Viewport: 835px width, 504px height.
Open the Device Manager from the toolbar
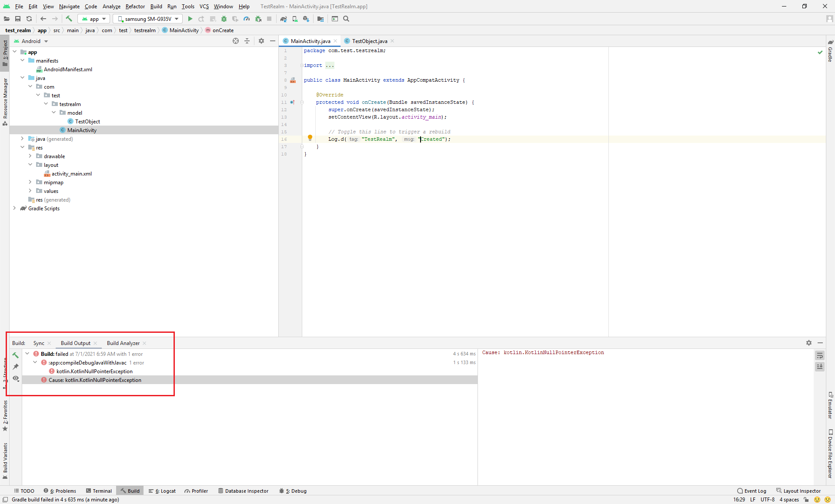[x=295, y=19]
